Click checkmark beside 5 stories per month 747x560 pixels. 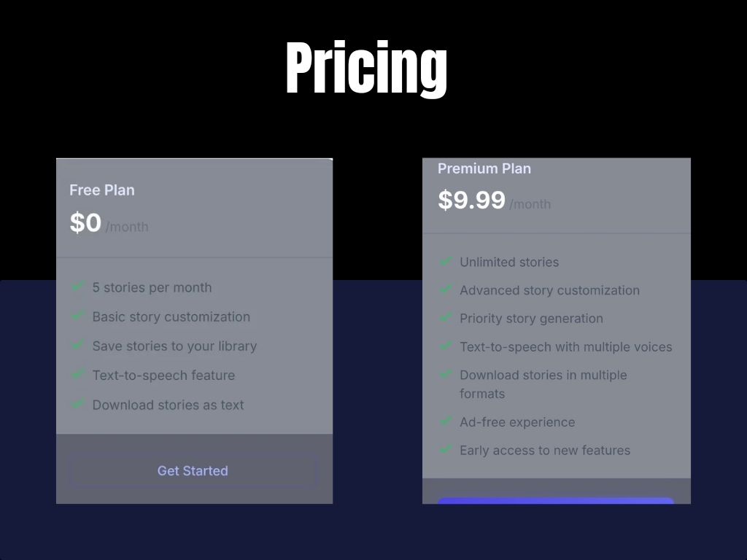pos(78,287)
